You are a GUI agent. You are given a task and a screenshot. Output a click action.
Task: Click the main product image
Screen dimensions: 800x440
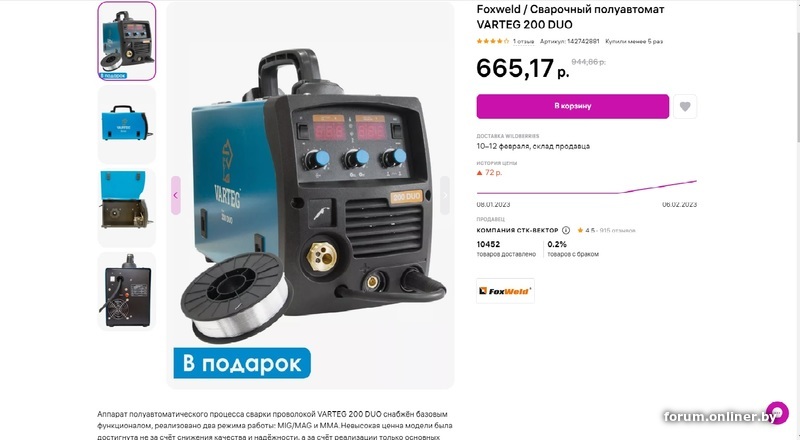310,195
